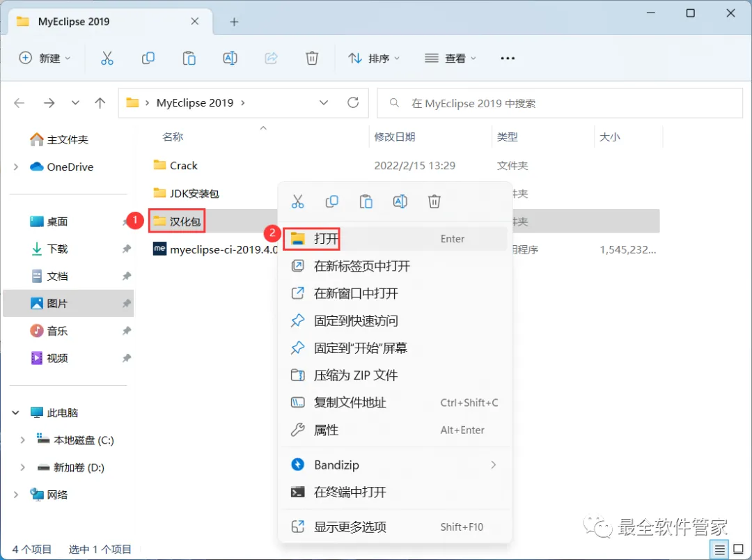752x560 pixels.
Task: Click the Copy icon in the top toolbar
Action: [148, 58]
